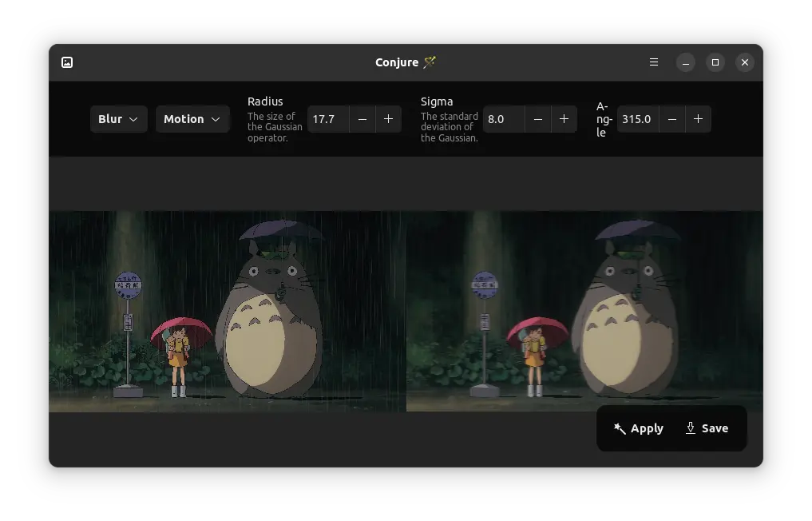Expand the Blur operation dropdown
The image size is (812, 521).
(x=118, y=119)
